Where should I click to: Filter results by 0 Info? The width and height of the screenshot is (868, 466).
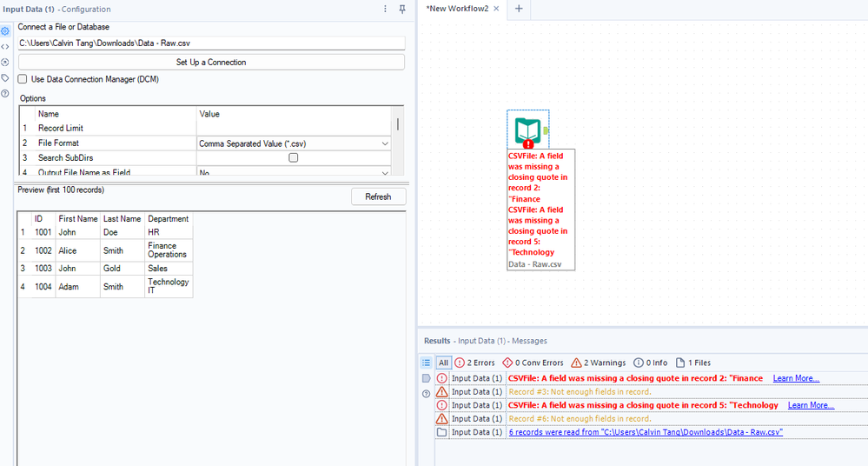pyautogui.click(x=651, y=363)
